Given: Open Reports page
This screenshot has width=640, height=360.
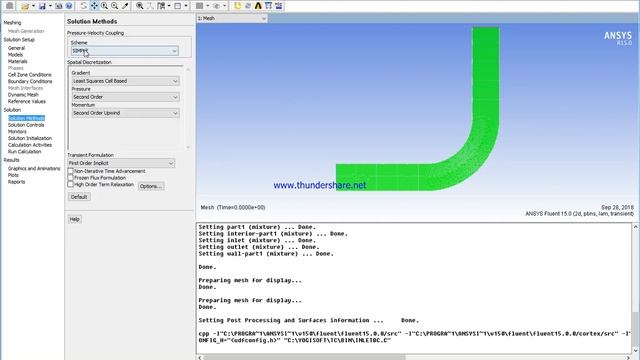Looking at the screenshot, I should coord(16,182).
